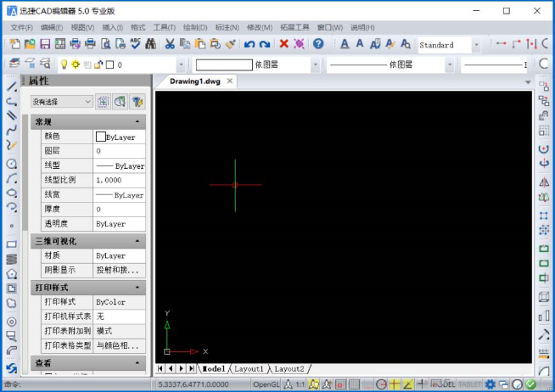Click the Cut scissors icon
This screenshot has height=392, width=555.
coord(170,43)
